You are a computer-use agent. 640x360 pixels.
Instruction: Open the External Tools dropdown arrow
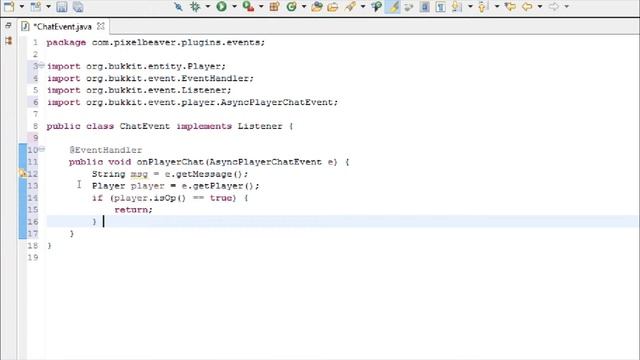pos(261,7)
